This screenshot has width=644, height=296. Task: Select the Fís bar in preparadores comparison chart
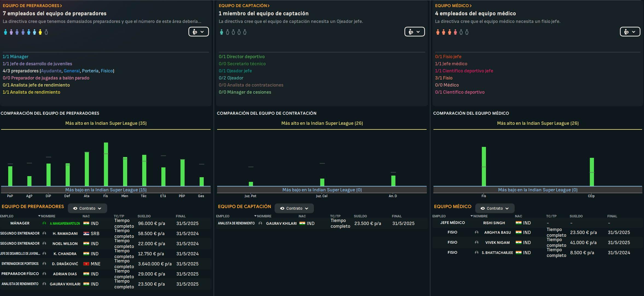tap(106, 164)
